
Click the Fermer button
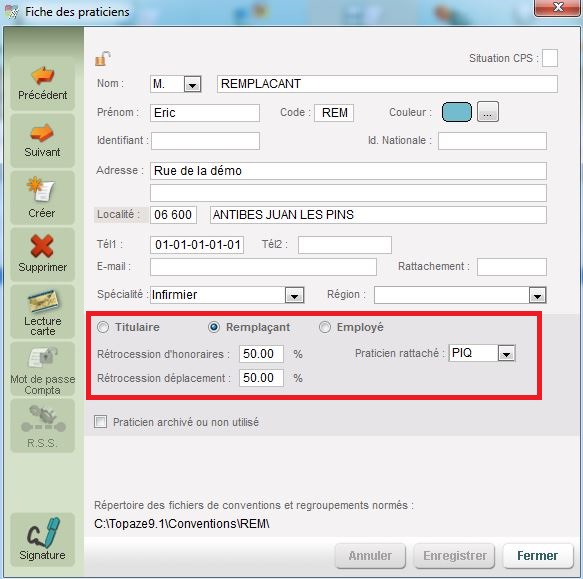click(x=538, y=556)
